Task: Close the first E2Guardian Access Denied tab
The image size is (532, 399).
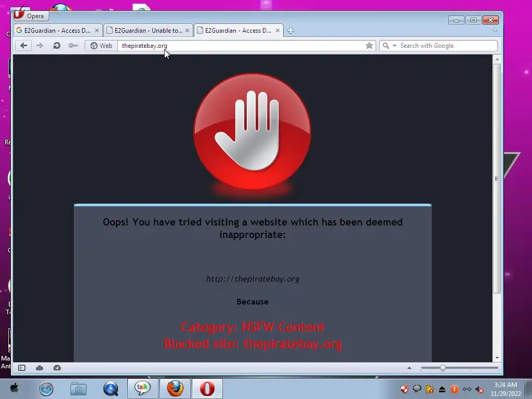Action: 97,31
